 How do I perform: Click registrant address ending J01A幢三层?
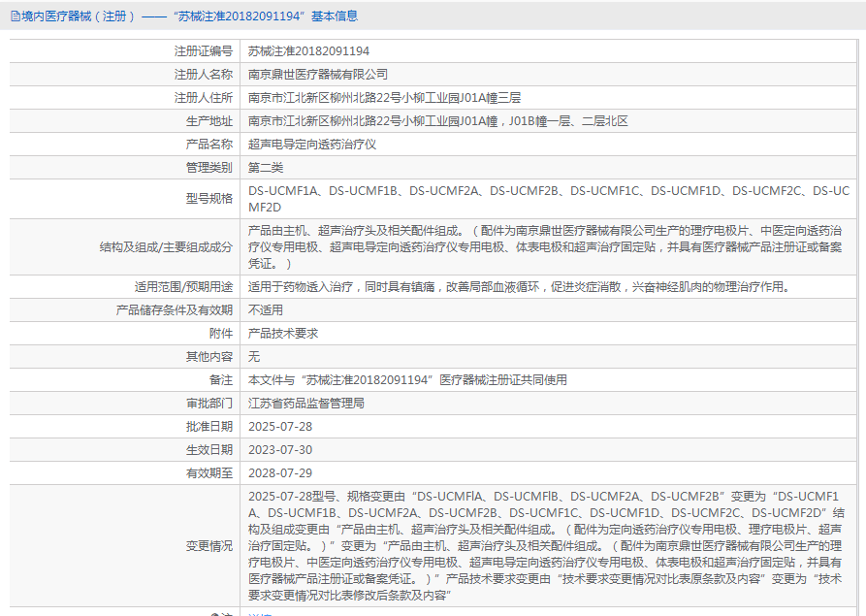pyautogui.click(x=384, y=98)
